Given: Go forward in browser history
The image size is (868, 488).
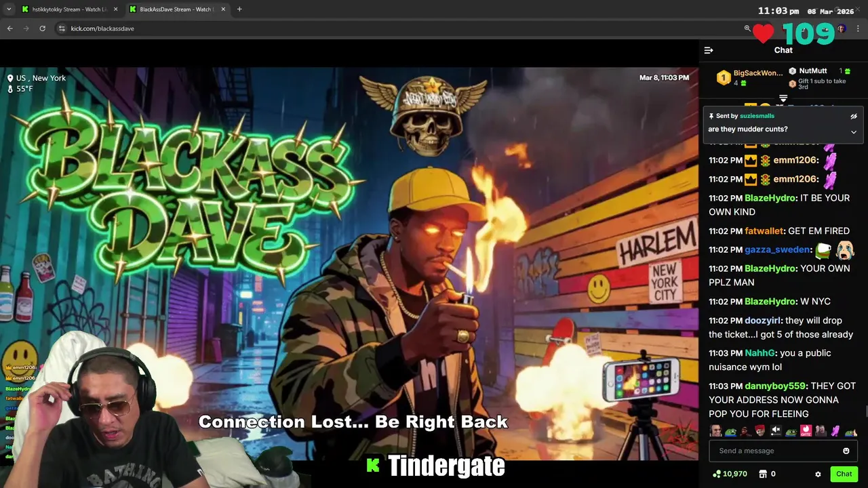Looking at the screenshot, I should point(26,28).
